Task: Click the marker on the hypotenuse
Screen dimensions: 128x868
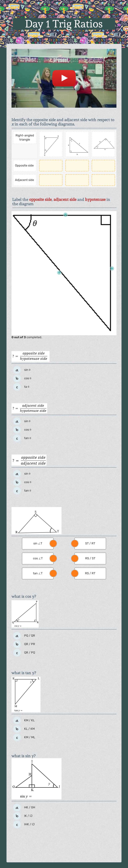Action: 59,272
